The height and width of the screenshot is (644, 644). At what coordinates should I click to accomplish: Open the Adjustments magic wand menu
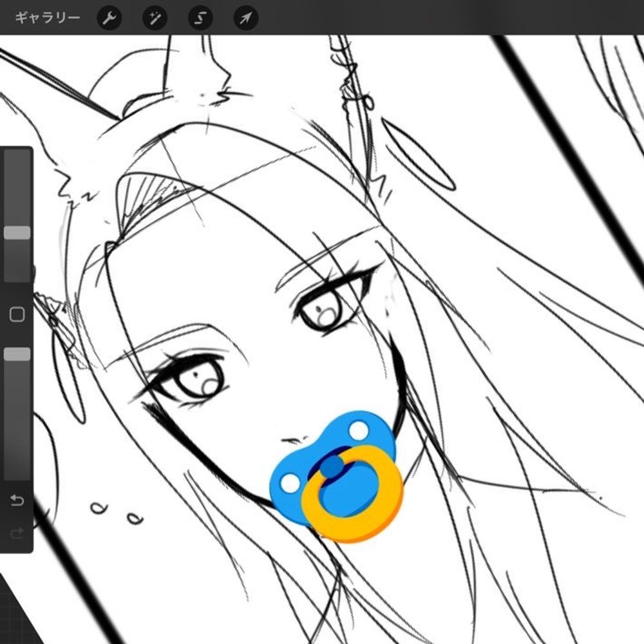coord(155,18)
